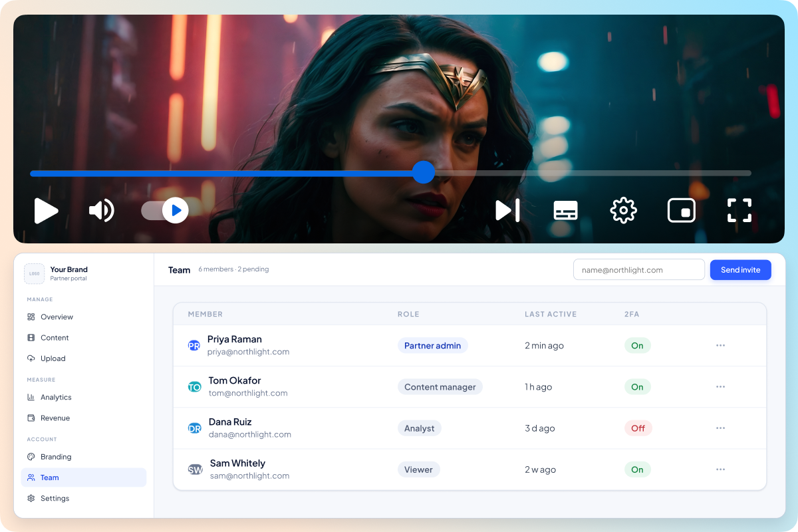Toggle the autoplay switch
This screenshot has height=532, width=798.
point(165,211)
